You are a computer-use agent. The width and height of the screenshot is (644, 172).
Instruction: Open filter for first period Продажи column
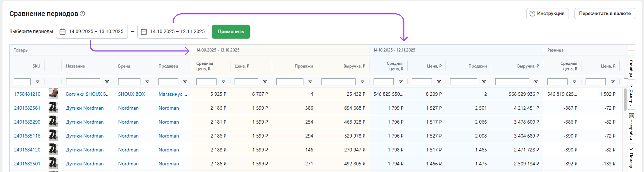tap(310, 82)
